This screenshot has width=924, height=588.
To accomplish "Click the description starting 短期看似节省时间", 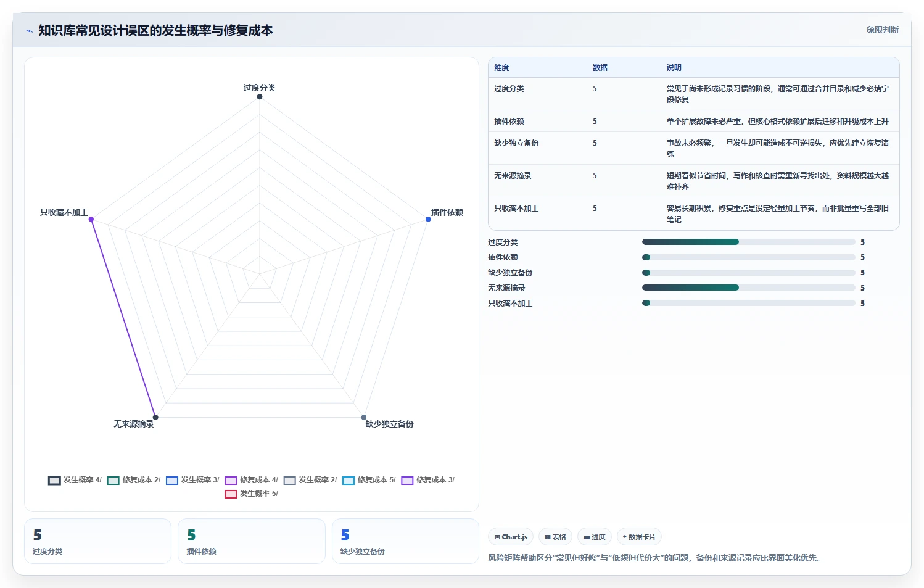I will [x=778, y=181].
